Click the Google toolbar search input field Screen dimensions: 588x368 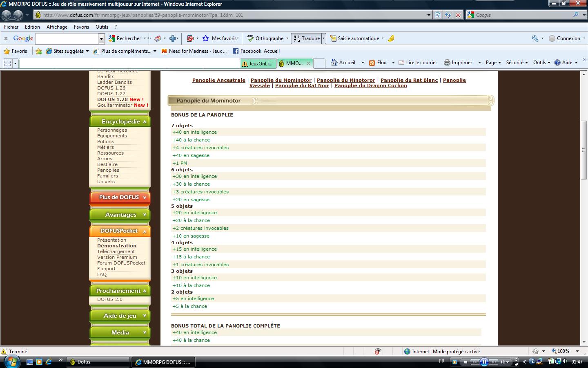(x=67, y=39)
